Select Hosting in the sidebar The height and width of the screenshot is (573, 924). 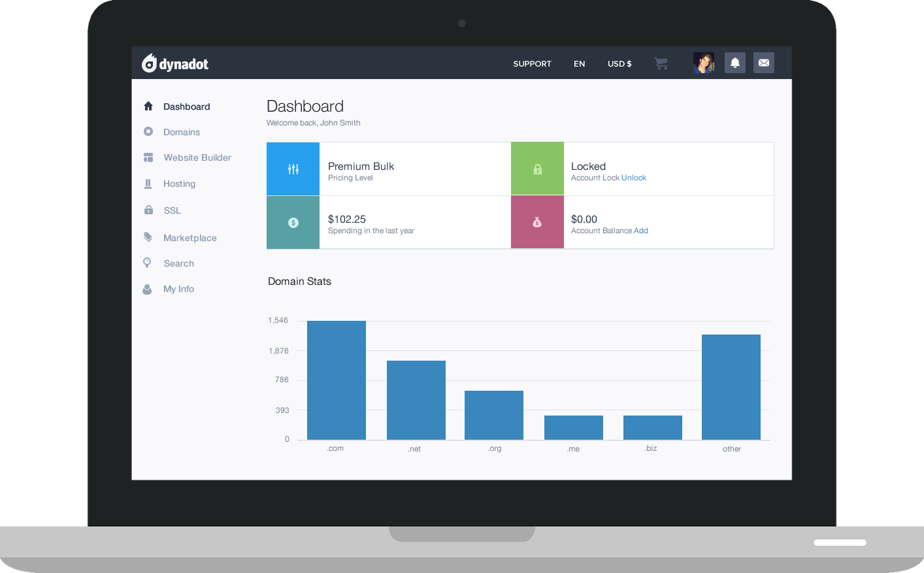click(x=179, y=184)
